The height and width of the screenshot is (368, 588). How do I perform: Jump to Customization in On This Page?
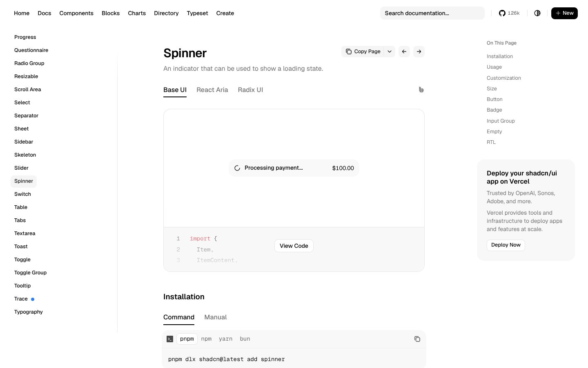[x=503, y=78]
